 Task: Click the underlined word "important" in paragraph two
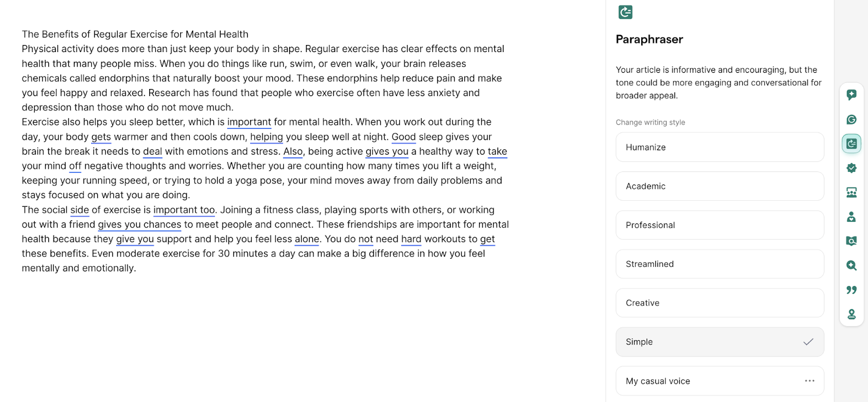(249, 122)
